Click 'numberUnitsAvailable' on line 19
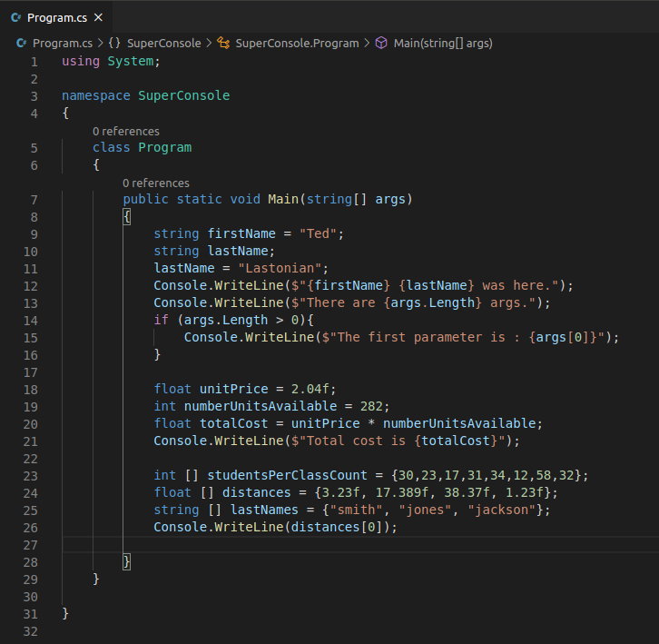Image resolution: width=659 pixels, height=644 pixels. click(x=261, y=406)
